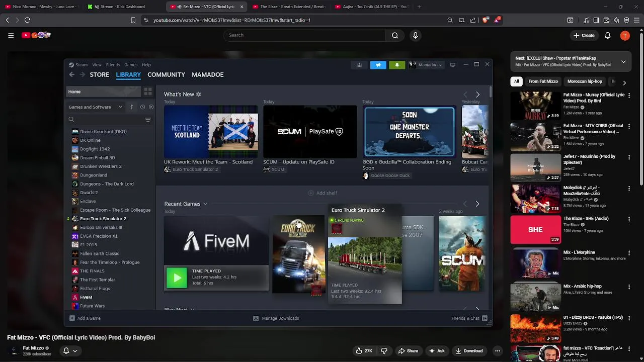Viewport: 644px width, 362px height.
Task: Open Steam announcements megaphone button
Action: [378, 65]
